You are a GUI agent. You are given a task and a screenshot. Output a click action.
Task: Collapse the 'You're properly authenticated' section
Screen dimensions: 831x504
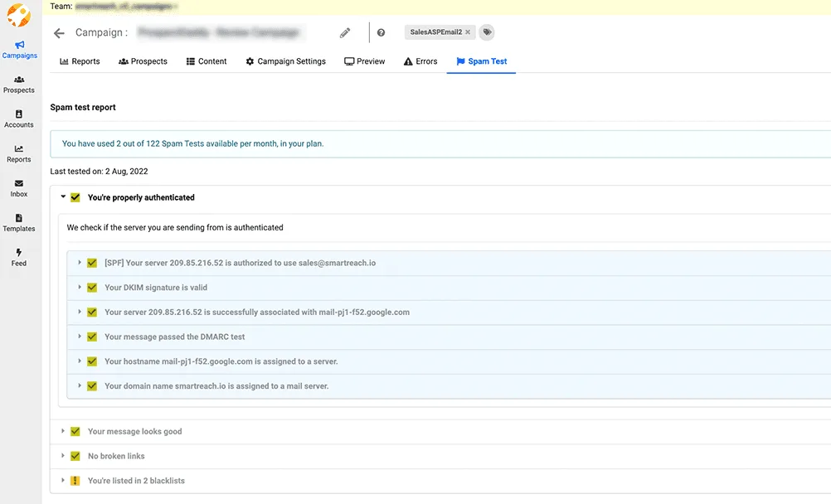63,197
